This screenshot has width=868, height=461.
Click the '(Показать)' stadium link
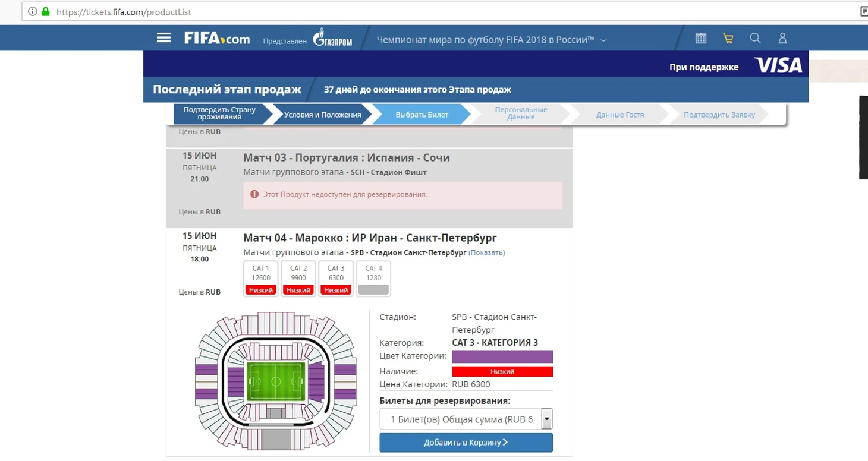click(x=486, y=252)
